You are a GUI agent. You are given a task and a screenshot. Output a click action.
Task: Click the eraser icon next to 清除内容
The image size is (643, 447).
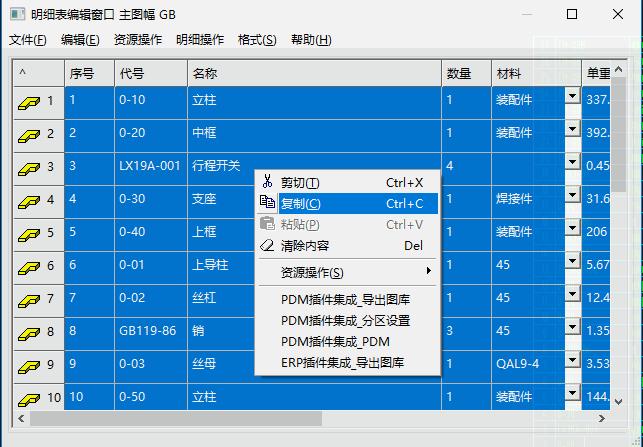pyautogui.click(x=267, y=245)
